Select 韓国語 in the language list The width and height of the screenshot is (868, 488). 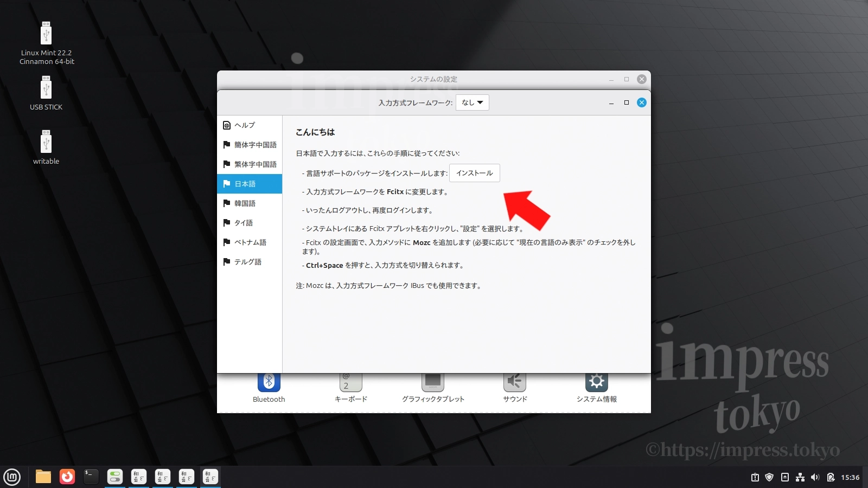(250, 203)
